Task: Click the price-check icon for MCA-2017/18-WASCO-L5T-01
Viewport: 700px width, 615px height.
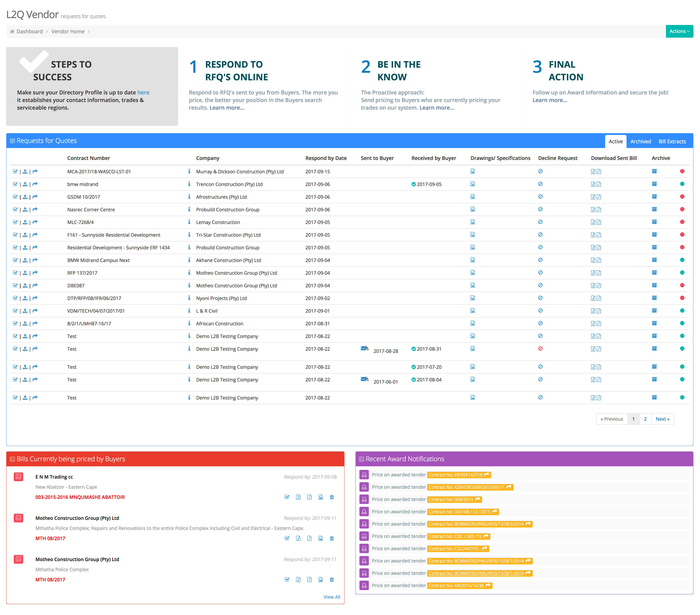Action: coord(15,171)
